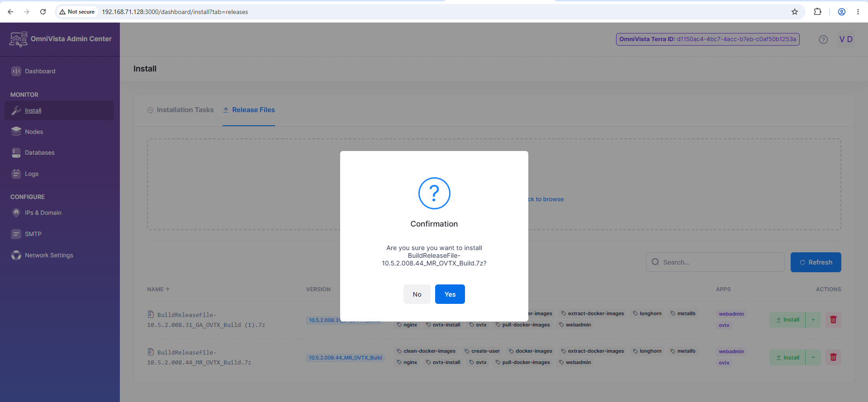Screen dimensions: 868x402
Task: Click the Logs calendar icon
Action: click(16, 174)
